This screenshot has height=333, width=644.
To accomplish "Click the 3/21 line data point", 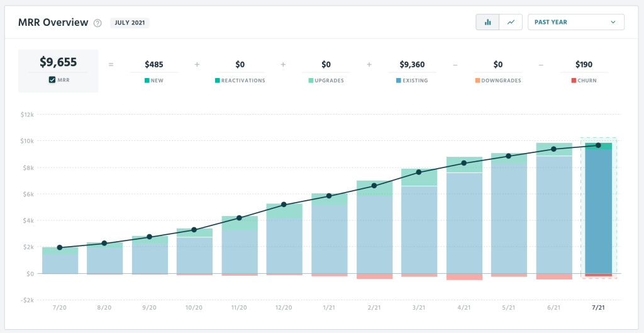I will coord(419,172).
